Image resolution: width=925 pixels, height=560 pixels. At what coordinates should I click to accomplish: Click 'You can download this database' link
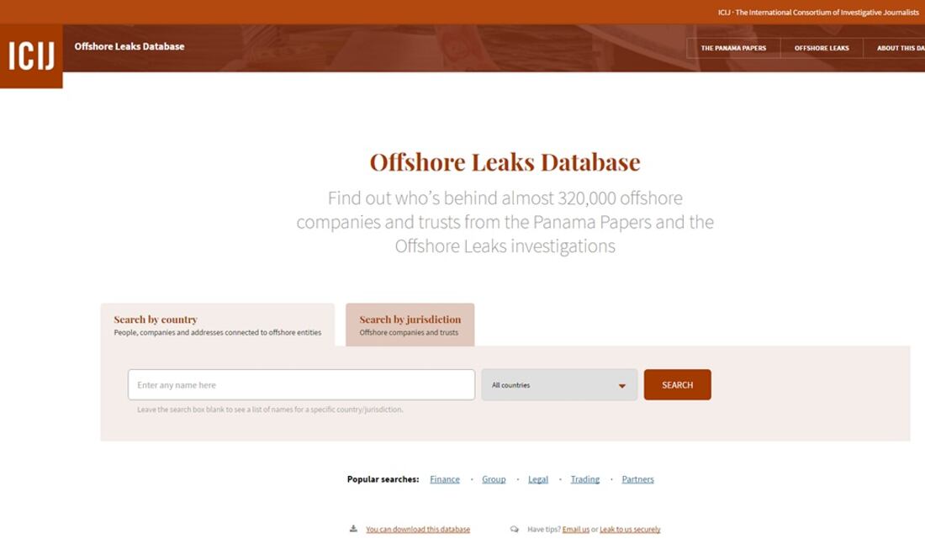coord(418,530)
